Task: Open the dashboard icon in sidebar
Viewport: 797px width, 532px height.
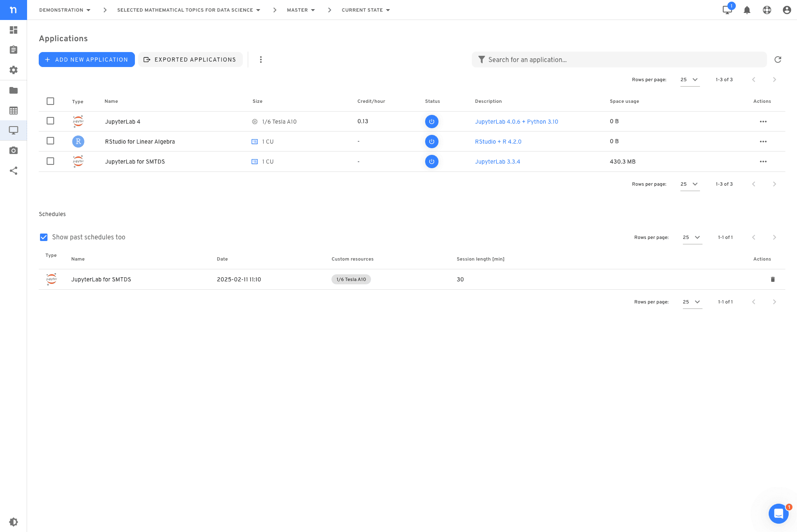Action: tap(13, 30)
